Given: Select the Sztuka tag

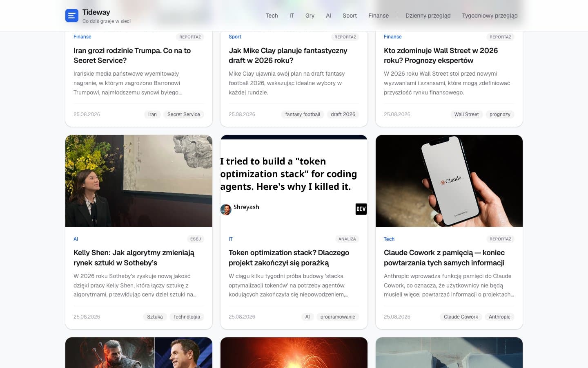Looking at the screenshot, I should [155, 317].
